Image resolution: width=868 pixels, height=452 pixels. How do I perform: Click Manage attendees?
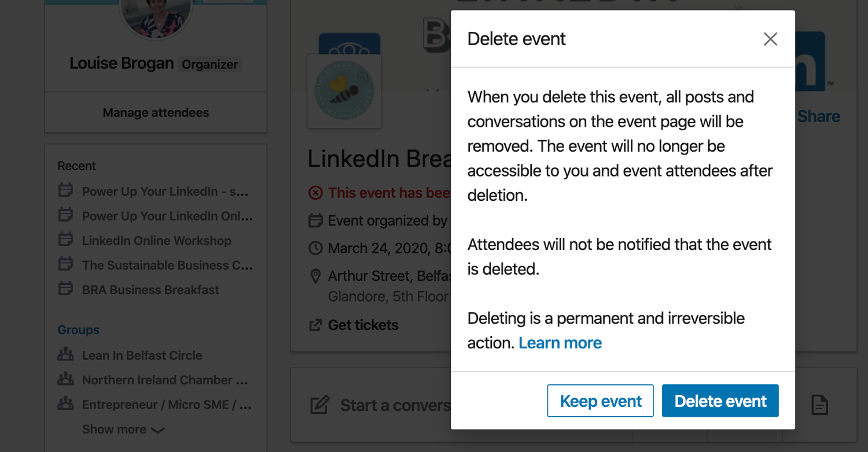[156, 113]
